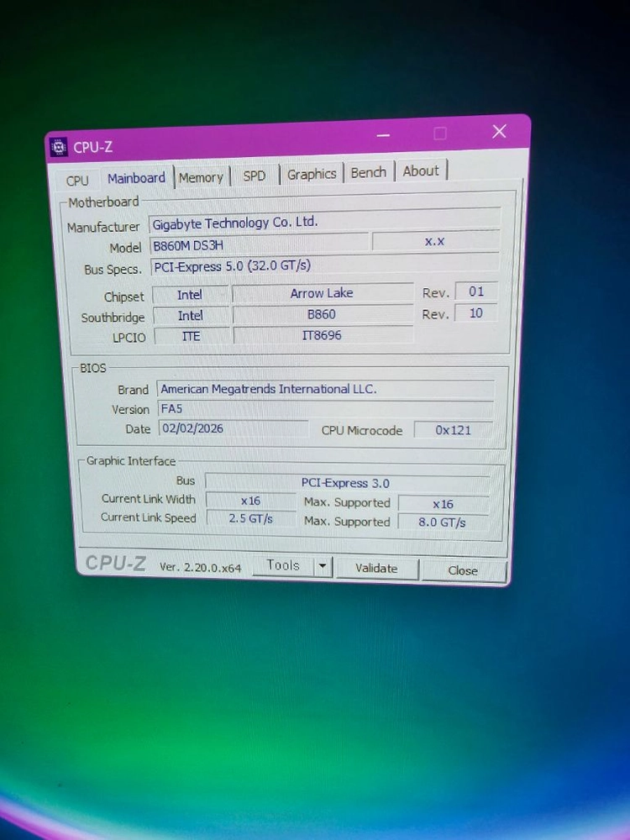
Task: Click the Validate button
Action: pos(376,569)
